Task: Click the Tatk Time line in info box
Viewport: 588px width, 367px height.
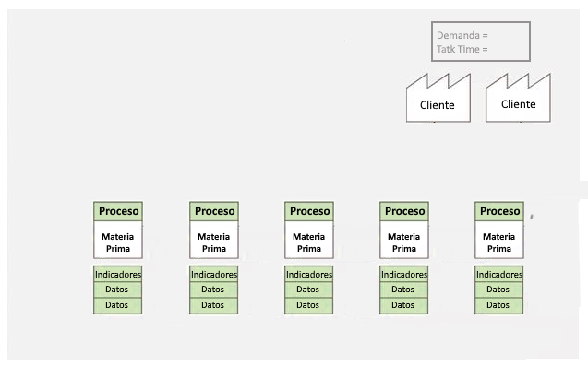Action: (x=462, y=49)
